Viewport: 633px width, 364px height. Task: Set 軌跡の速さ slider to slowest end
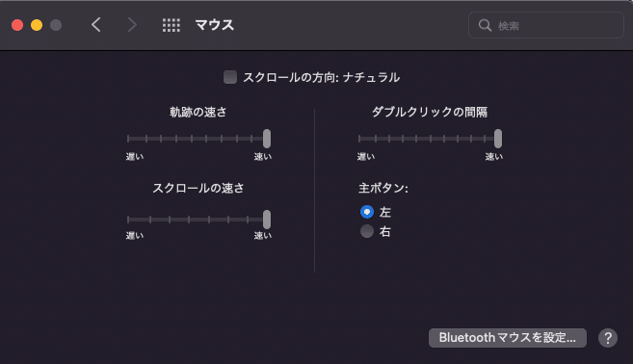coord(128,139)
